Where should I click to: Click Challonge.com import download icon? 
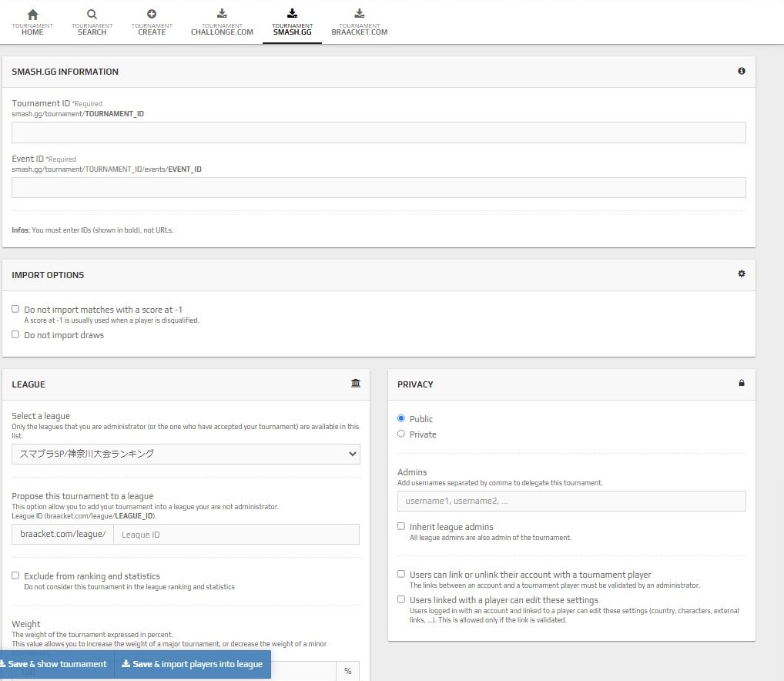point(222,14)
